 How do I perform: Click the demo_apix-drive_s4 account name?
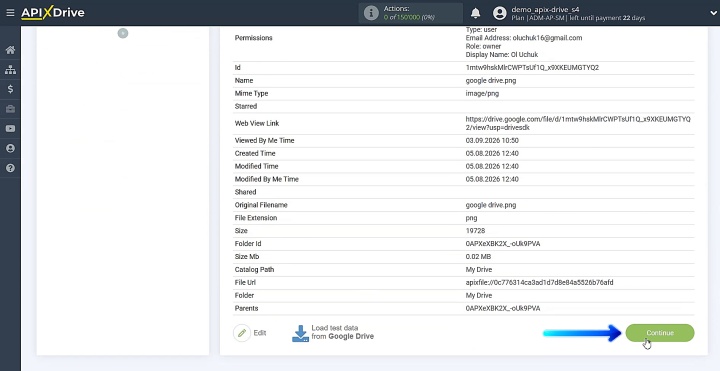pyautogui.click(x=545, y=9)
